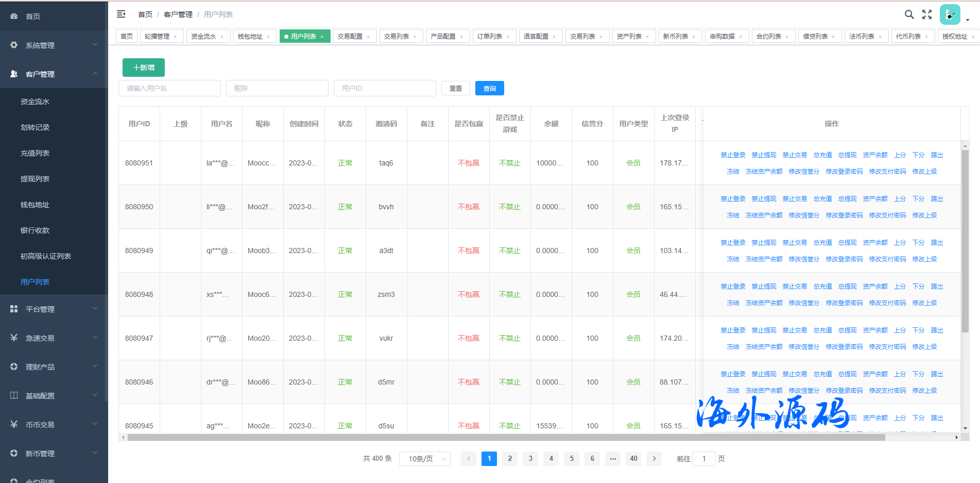The width and height of the screenshot is (980, 483).
Task: Go to page 3 in pagination
Action: point(530,458)
